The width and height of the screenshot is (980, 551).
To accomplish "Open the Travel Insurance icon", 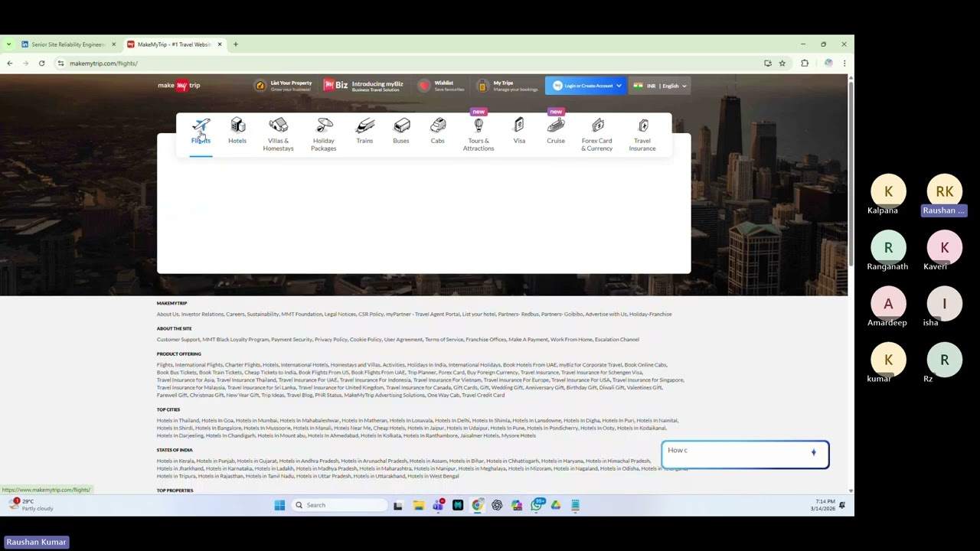I will point(642,126).
